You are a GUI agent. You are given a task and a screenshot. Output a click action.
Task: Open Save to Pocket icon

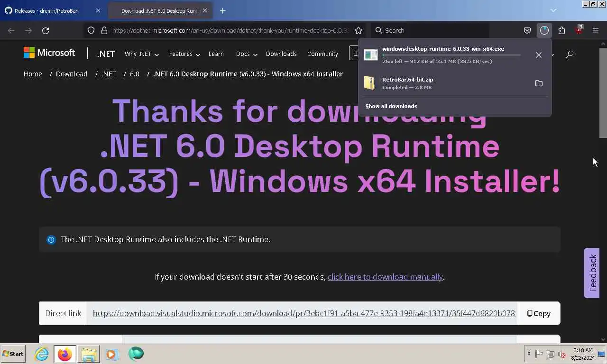click(x=527, y=30)
